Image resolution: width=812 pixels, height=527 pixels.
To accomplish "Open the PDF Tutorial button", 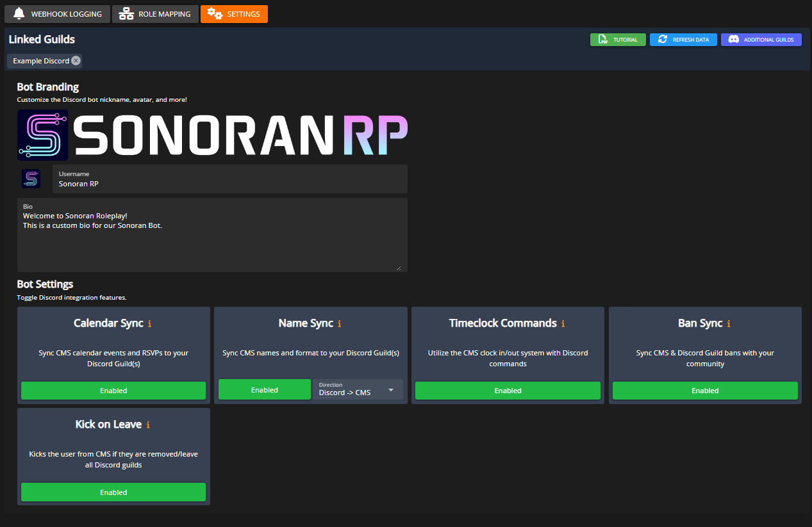I will click(x=618, y=40).
